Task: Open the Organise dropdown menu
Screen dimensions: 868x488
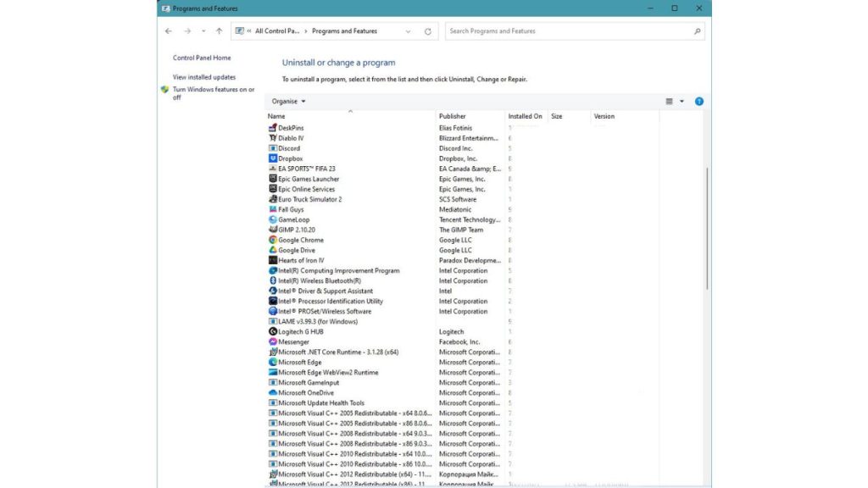Action: click(288, 102)
